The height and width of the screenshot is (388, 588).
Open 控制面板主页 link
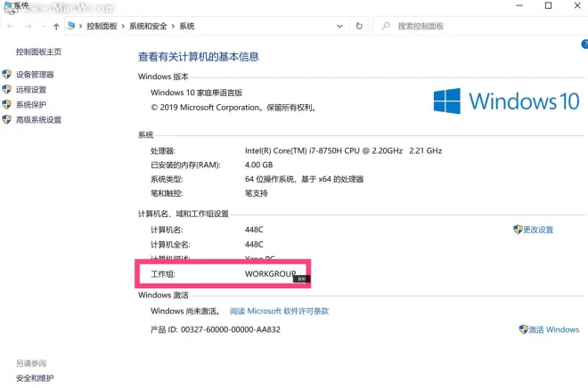(x=38, y=52)
